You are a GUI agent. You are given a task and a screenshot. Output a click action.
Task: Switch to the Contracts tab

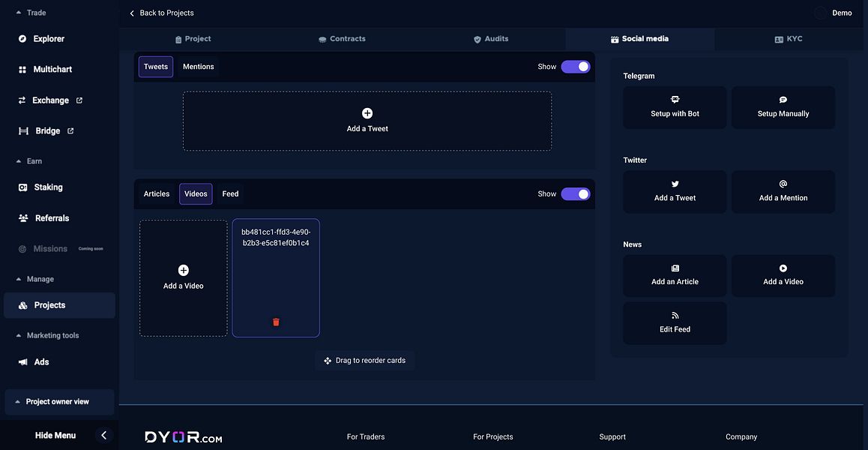(x=342, y=39)
